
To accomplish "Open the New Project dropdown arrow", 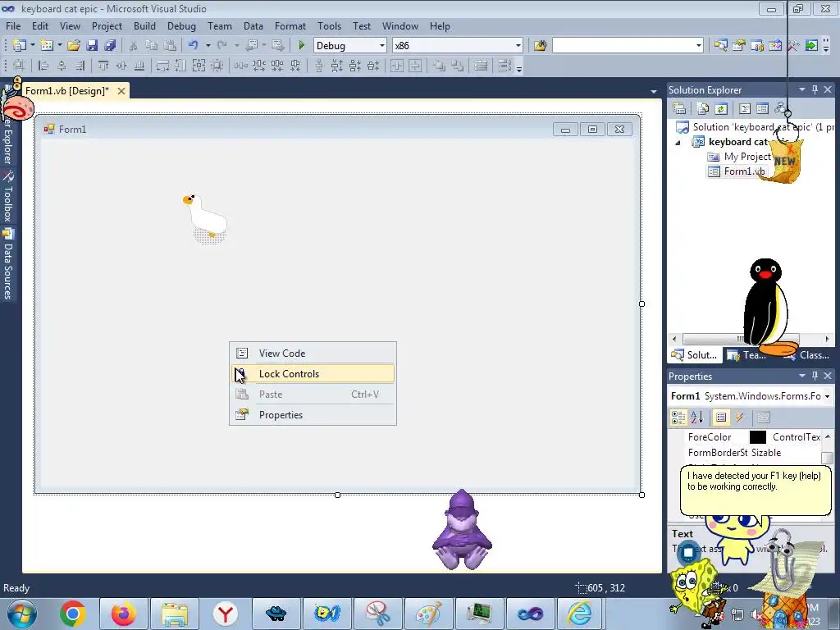I will pos(32,46).
